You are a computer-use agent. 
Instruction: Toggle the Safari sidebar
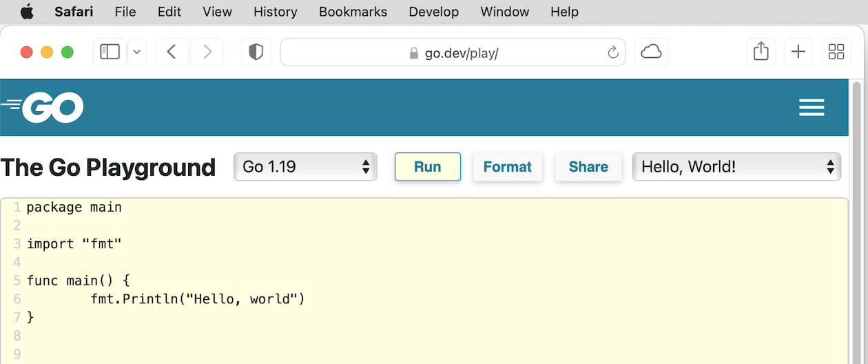pos(110,52)
